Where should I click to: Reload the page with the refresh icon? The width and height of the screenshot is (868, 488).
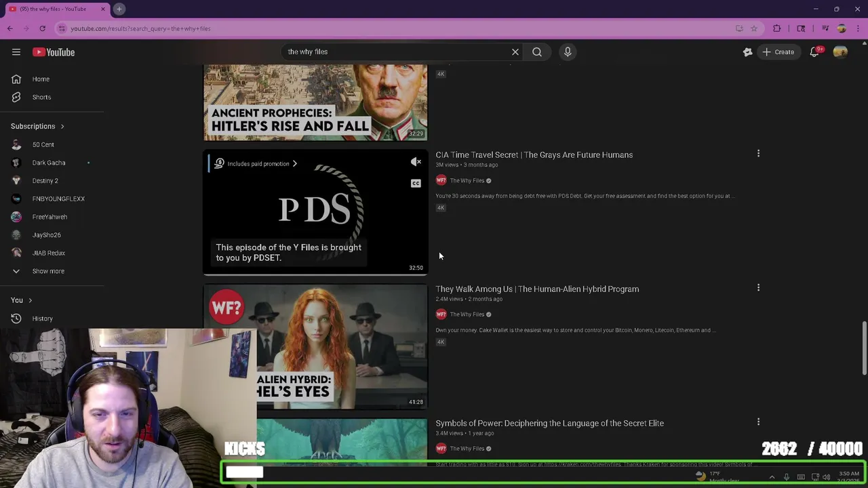42,28
